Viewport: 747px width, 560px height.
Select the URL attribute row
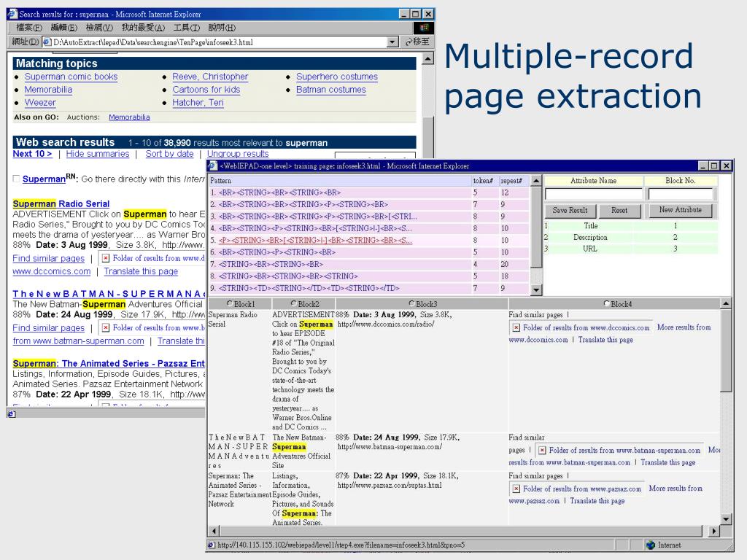pyautogui.click(x=631, y=249)
